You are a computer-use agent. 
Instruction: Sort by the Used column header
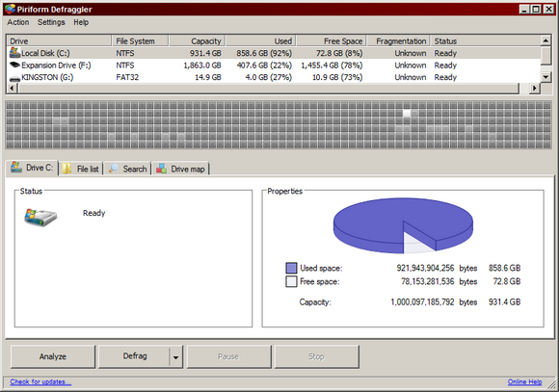pos(260,41)
